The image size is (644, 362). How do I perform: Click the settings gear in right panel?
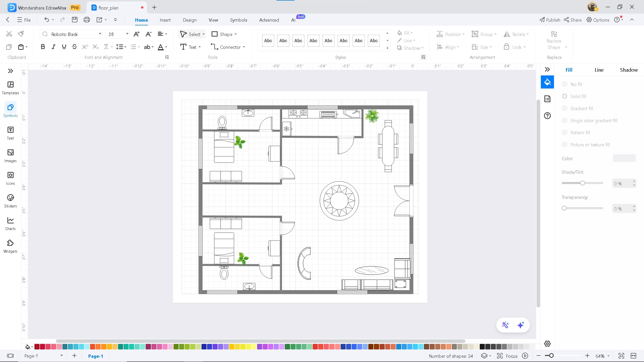click(547, 344)
